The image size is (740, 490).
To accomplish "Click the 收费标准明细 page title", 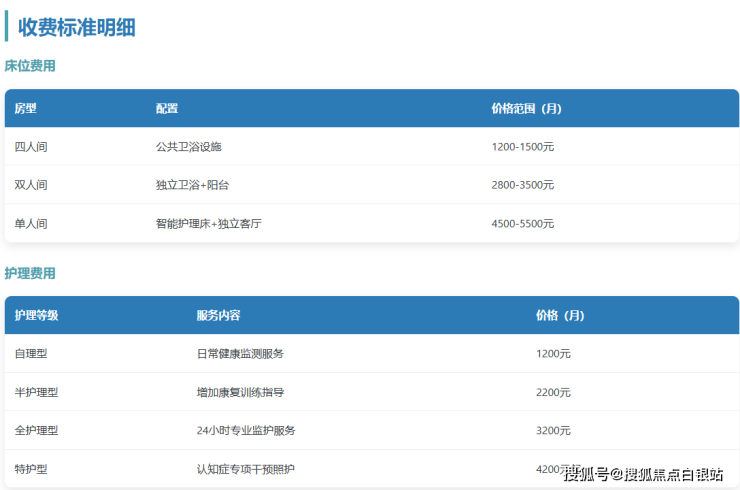I will click(76, 28).
